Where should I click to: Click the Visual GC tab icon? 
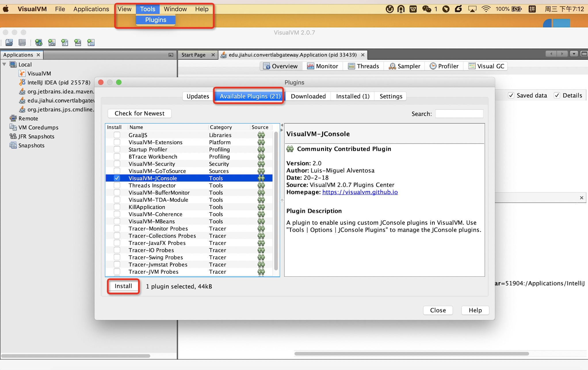click(472, 66)
